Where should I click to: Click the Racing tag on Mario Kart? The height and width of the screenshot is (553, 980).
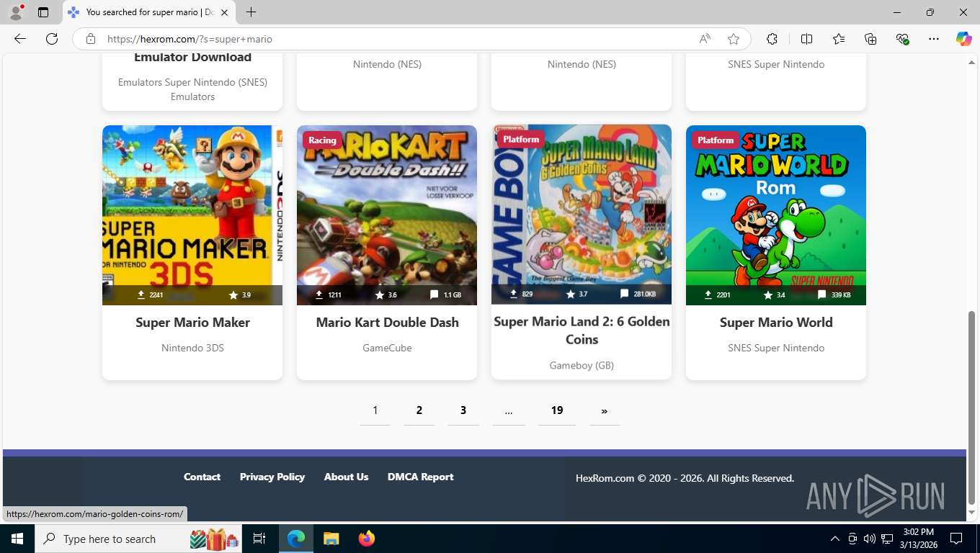point(322,140)
